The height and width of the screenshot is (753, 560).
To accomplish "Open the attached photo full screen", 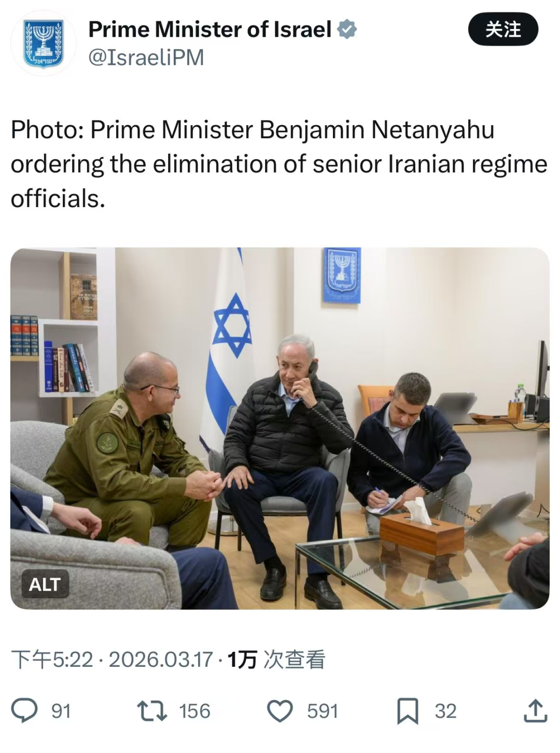I will pos(280,428).
